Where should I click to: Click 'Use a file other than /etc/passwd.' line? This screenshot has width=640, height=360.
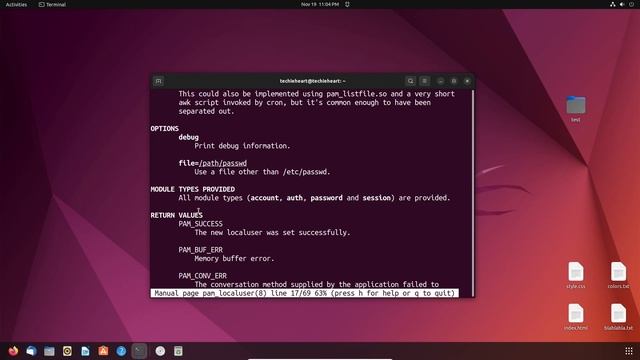tap(262, 172)
